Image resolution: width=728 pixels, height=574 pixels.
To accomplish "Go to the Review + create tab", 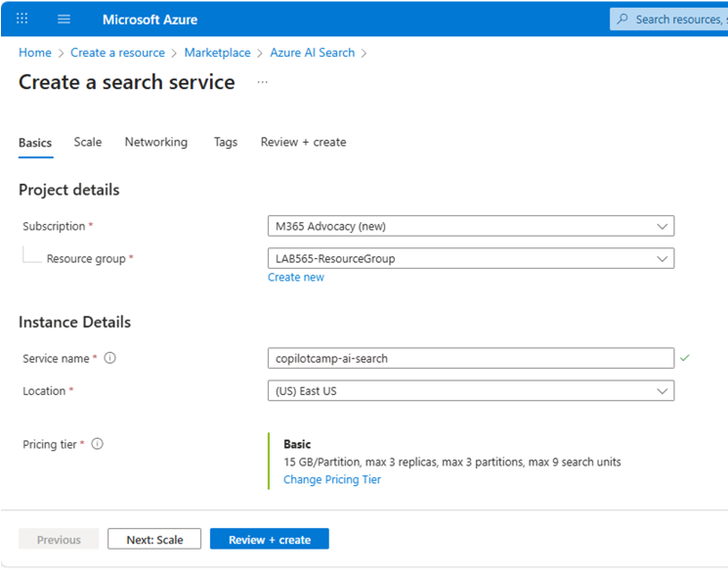I will tap(303, 142).
